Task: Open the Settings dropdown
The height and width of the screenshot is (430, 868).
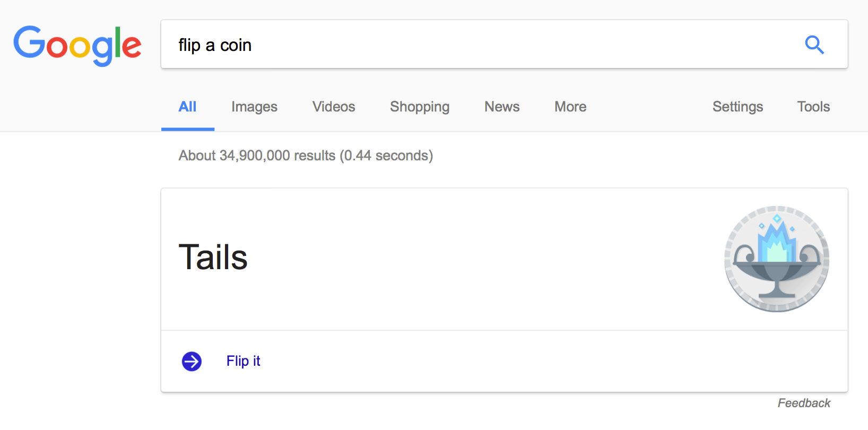Action: 737,107
